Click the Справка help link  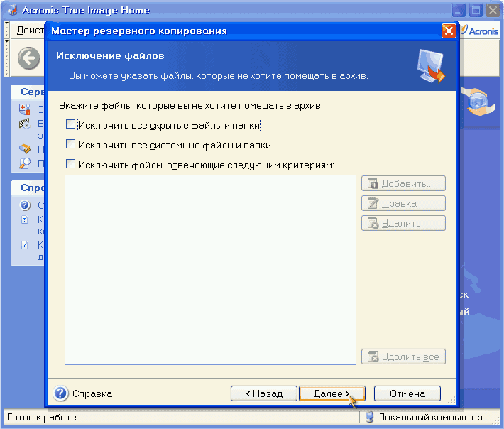(x=92, y=393)
